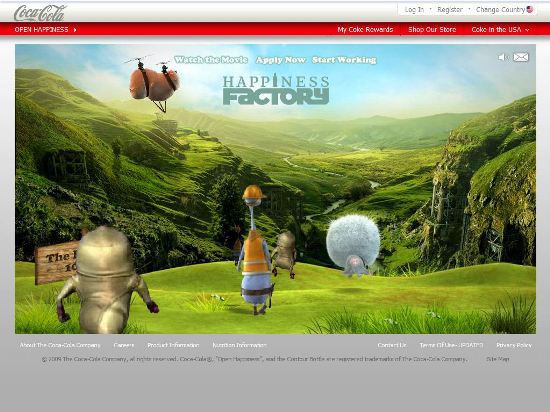Click the small capsule character near worker
This screenshot has height=412, width=550.
coord(285,254)
